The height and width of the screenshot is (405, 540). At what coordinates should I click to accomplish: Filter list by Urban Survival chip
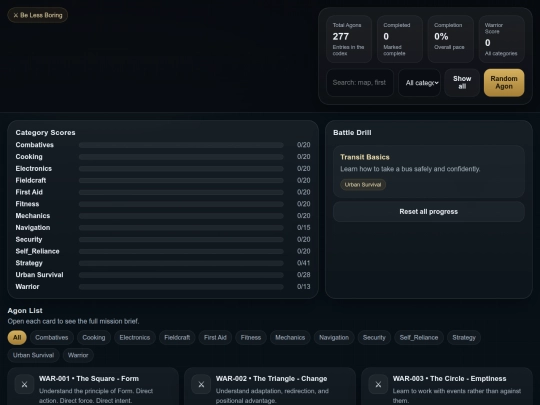click(33, 355)
